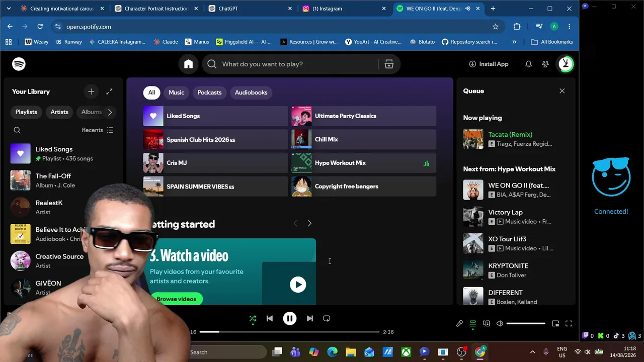This screenshot has height=362, width=644.
Task: Reload the Spotify page
Action: tap(40, 27)
